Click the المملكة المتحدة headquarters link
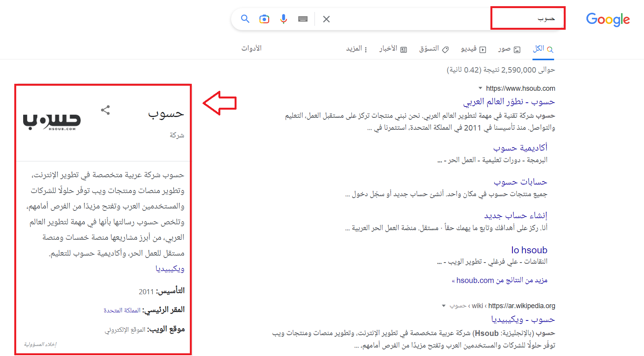Screen dimensions: 644x356 [122, 310]
